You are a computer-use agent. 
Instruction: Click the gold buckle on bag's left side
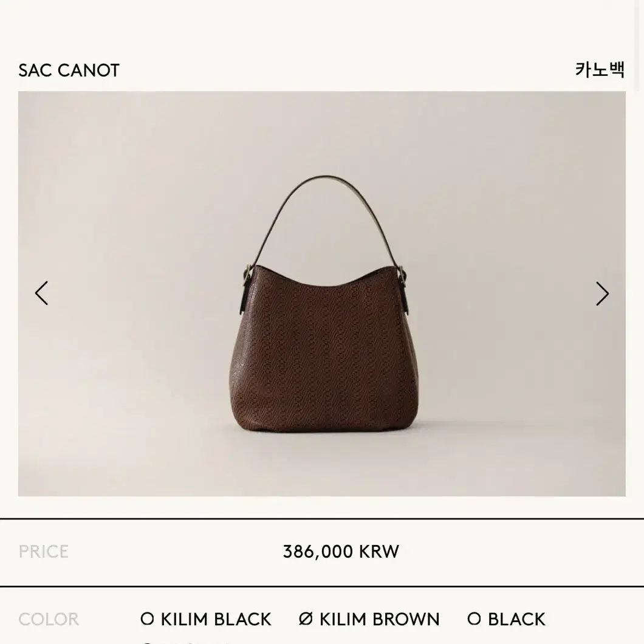tap(247, 272)
